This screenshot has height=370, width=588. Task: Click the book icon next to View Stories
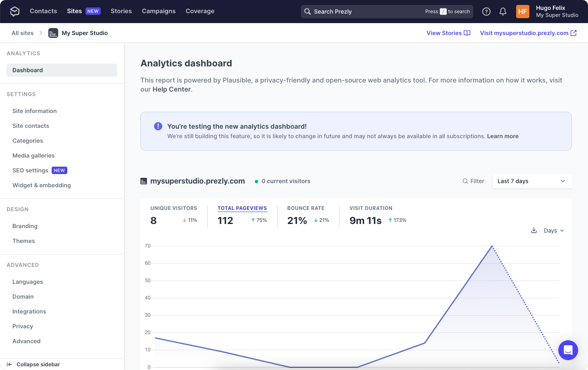pyautogui.click(x=467, y=33)
